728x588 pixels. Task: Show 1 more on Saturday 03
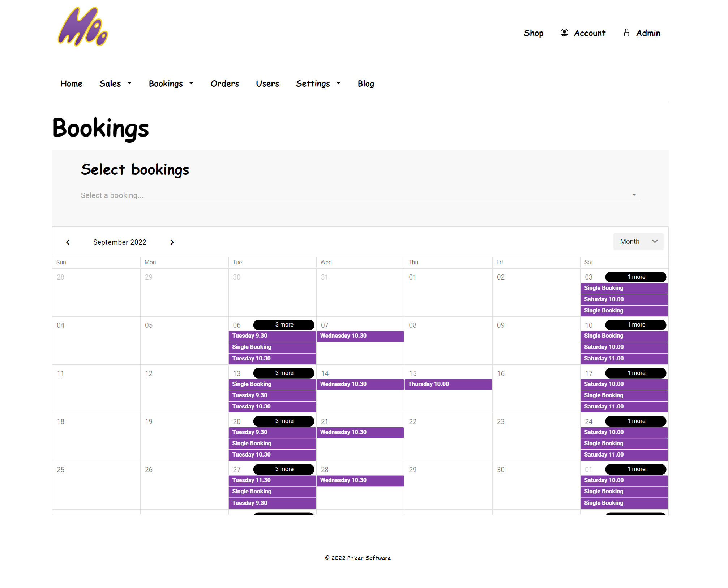coord(636,277)
